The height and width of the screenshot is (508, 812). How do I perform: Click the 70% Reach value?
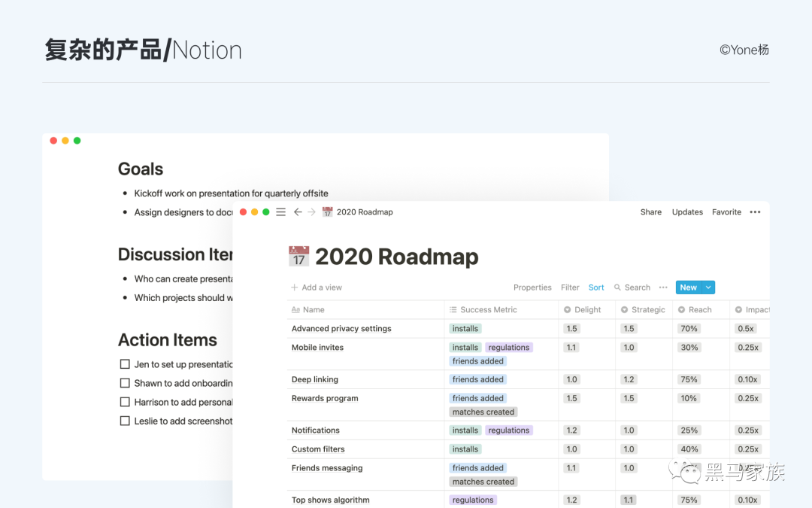point(689,329)
